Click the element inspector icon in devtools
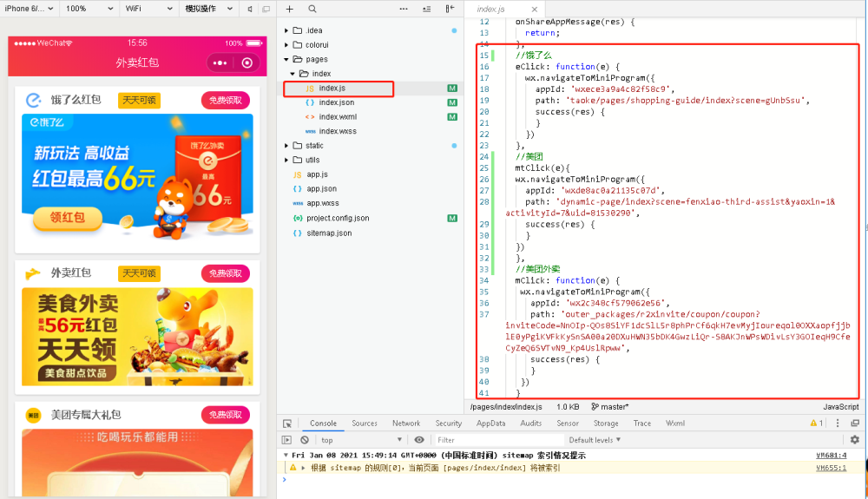 287,423
